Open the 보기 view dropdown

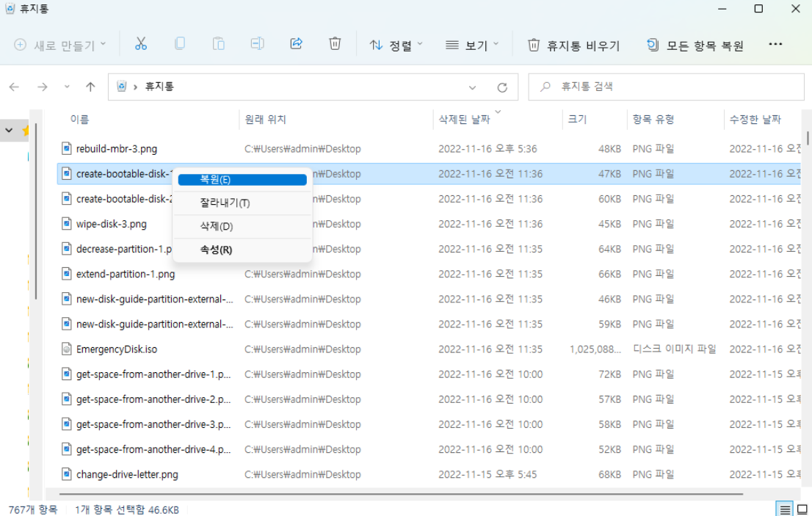(x=472, y=45)
